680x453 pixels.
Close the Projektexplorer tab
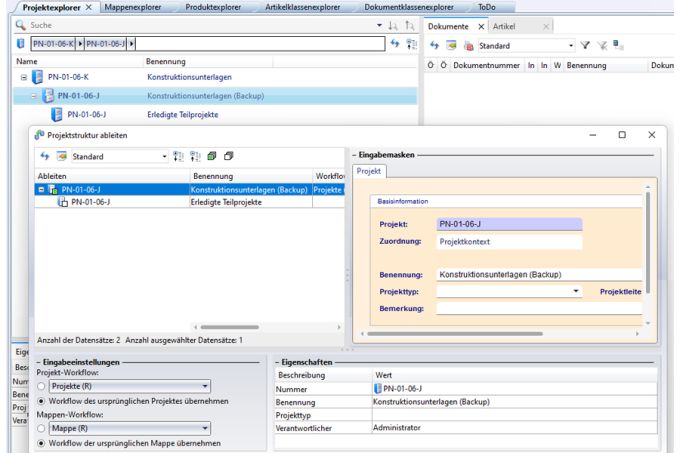point(88,7)
